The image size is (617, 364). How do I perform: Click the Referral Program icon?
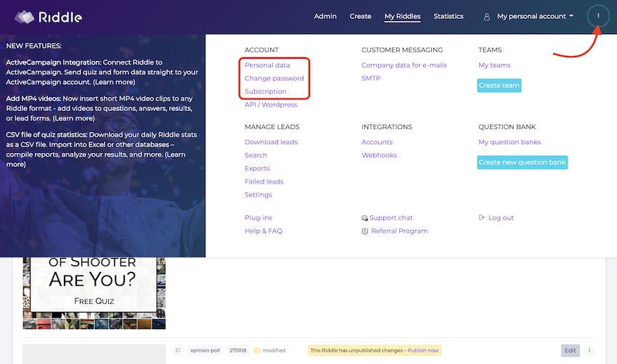click(364, 231)
